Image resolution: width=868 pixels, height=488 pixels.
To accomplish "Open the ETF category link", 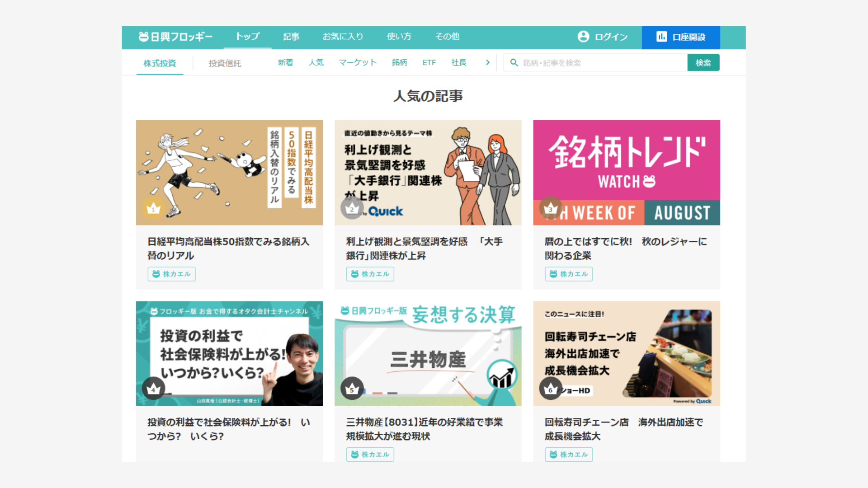I will 429,63.
